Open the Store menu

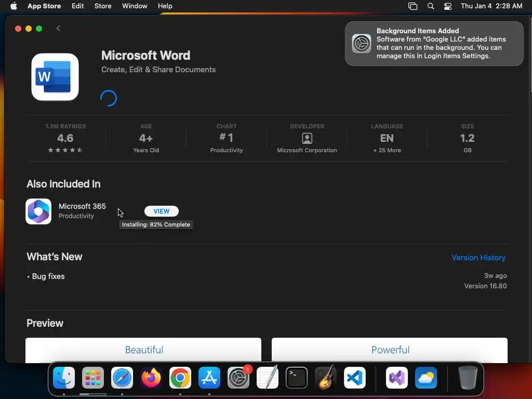point(103,6)
